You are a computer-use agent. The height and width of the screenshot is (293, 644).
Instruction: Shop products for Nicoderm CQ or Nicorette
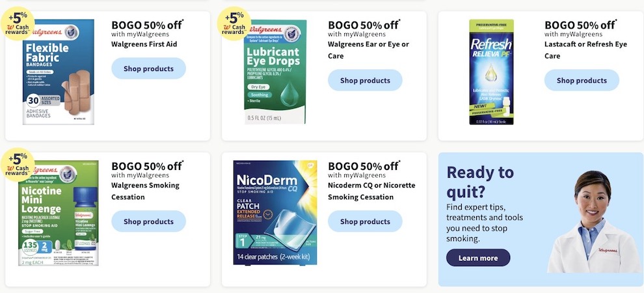click(365, 221)
